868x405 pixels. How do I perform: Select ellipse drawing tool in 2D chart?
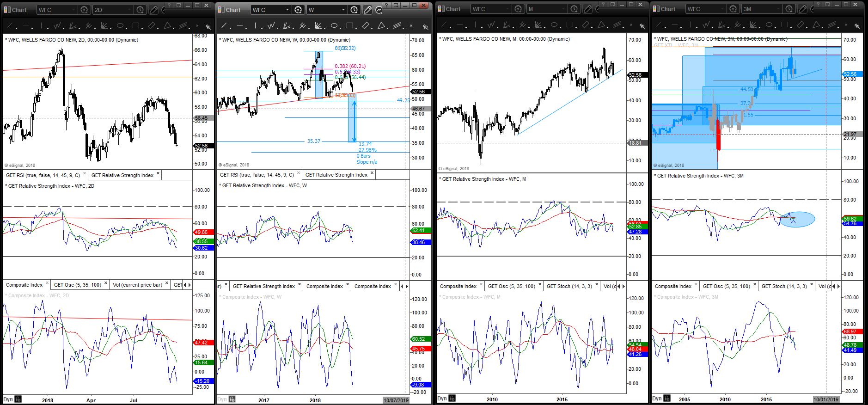[120, 26]
